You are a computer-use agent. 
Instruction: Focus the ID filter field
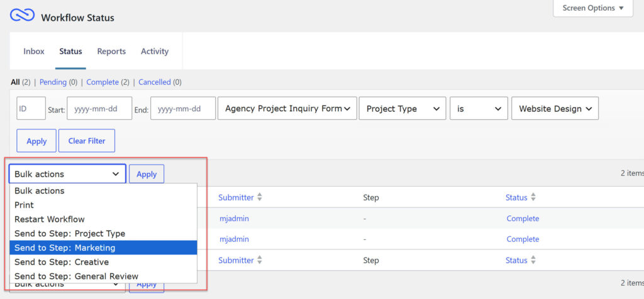coord(31,108)
